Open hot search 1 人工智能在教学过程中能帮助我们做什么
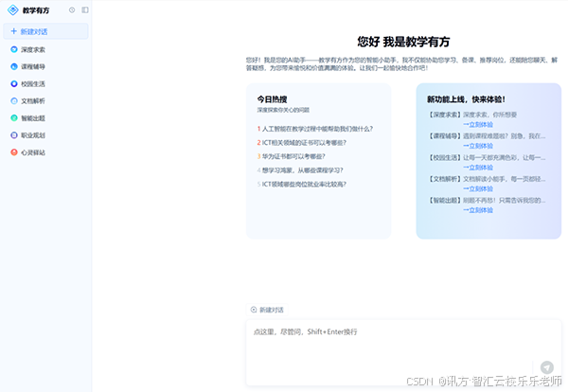Viewport: 568px width, 392px height. [x=315, y=129]
